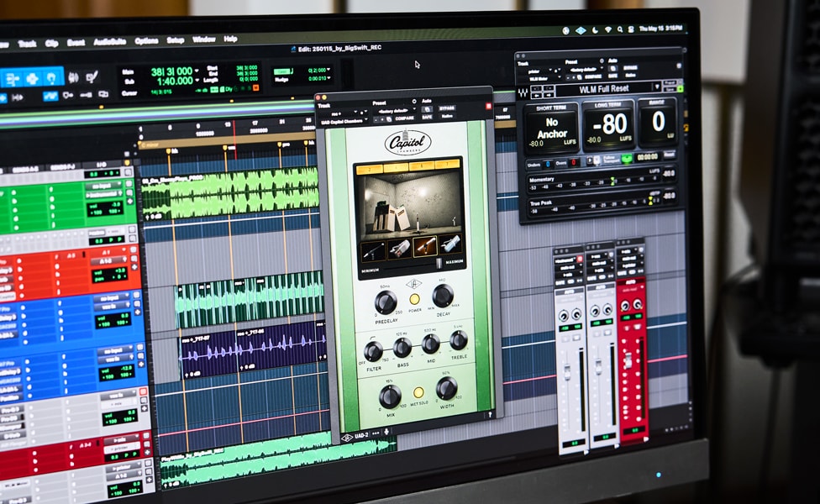Select the Selector tool in edit toolbar
The width and height of the screenshot is (820, 504).
pos(33,78)
